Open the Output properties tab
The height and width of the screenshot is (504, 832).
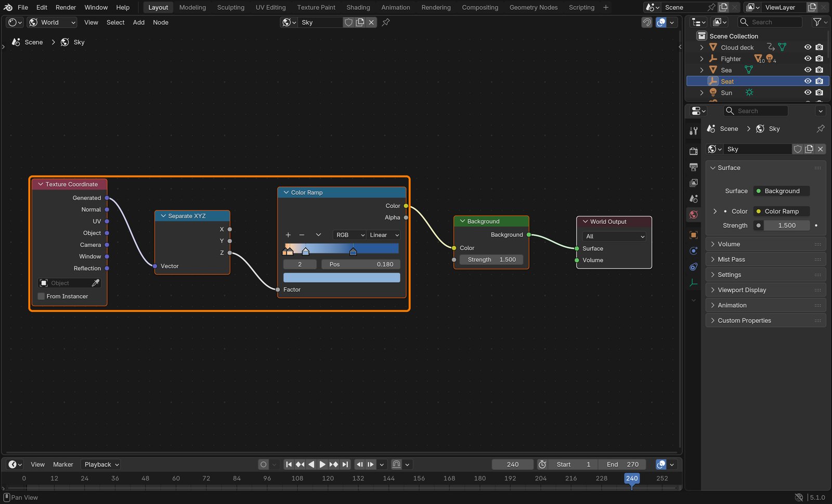click(x=693, y=167)
